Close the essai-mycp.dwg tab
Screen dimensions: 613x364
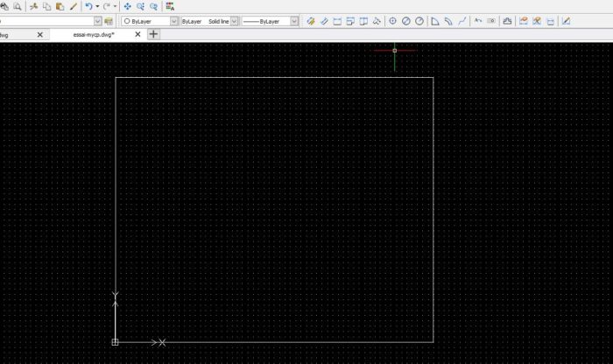tap(137, 34)
